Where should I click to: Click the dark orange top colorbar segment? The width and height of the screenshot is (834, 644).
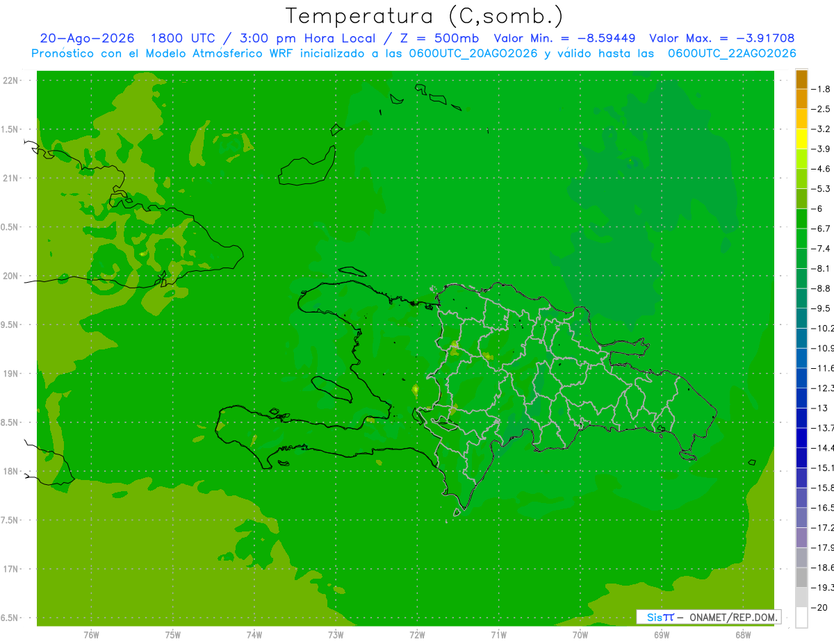(801, 79)
